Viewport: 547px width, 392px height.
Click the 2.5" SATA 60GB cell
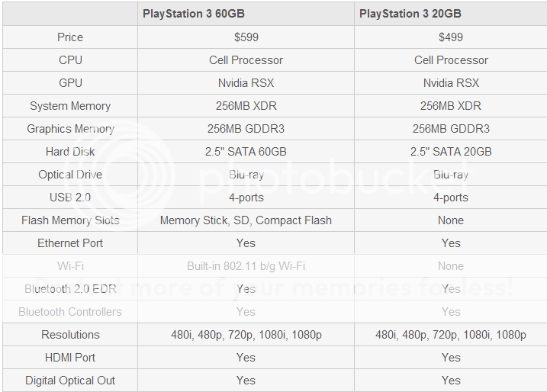tap(246, 152)
